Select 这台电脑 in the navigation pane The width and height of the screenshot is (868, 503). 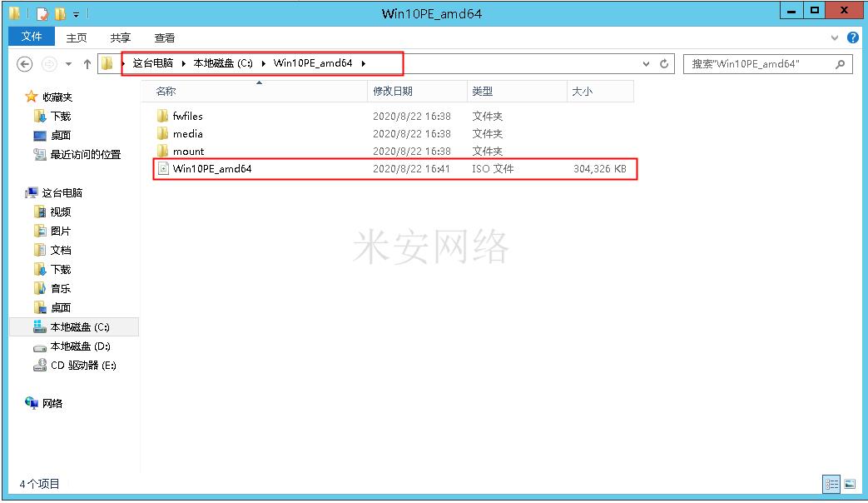[62, 192]
